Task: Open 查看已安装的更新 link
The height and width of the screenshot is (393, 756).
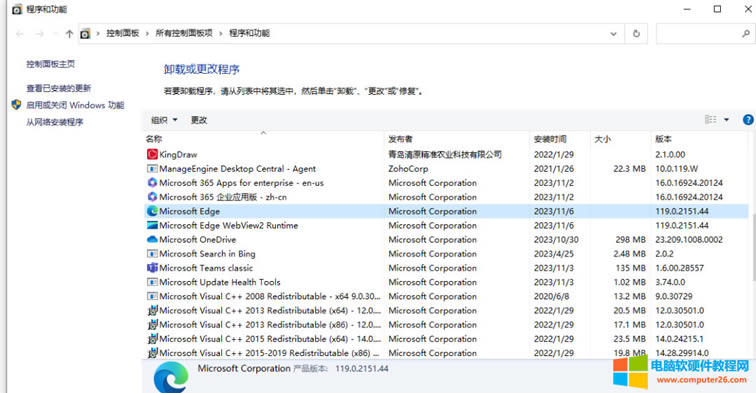Action: click(x=59, y=88)
